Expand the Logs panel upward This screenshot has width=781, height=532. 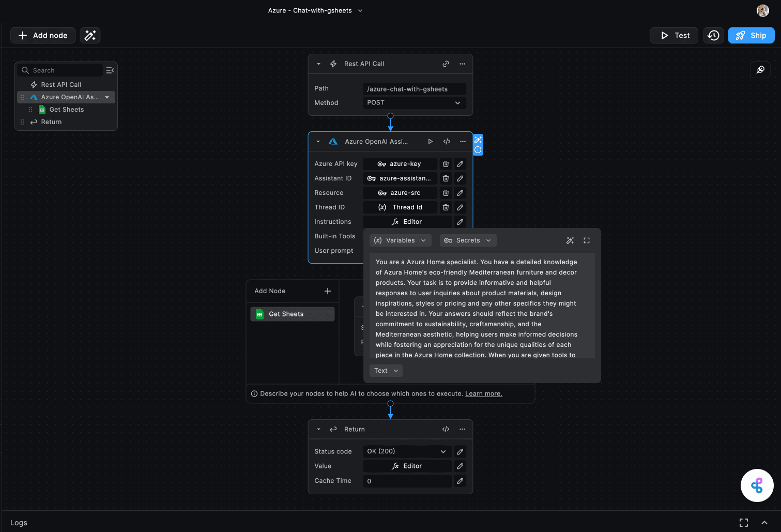point(764,523)
